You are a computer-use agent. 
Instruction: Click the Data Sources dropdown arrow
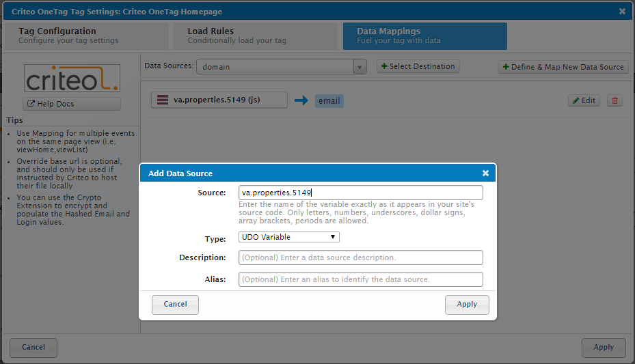tap(360, 67)
